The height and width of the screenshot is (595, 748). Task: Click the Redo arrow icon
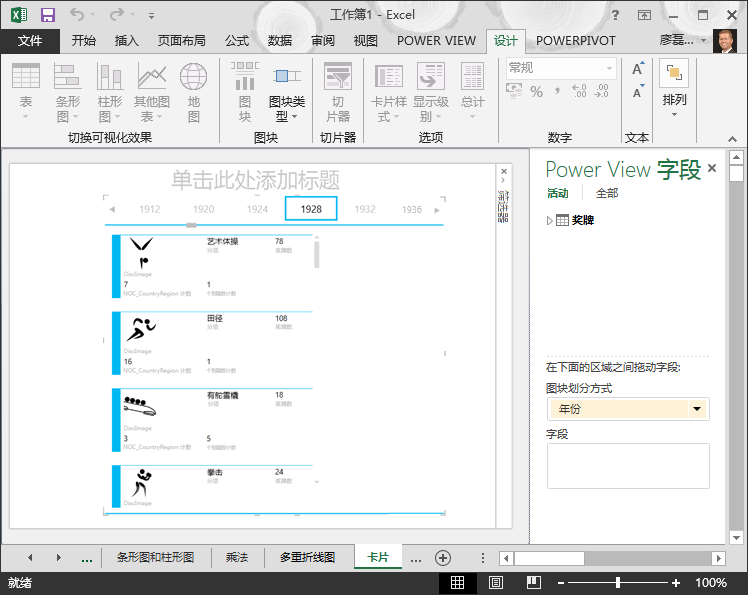point(116,15)
